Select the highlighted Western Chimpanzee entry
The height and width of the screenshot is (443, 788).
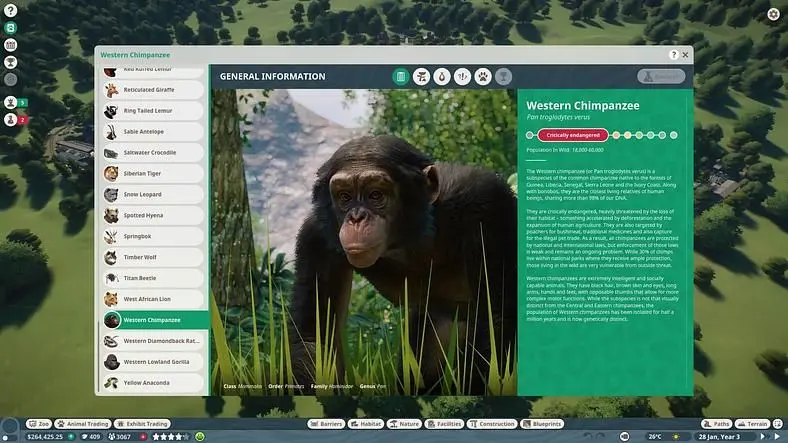pos(155,320)
